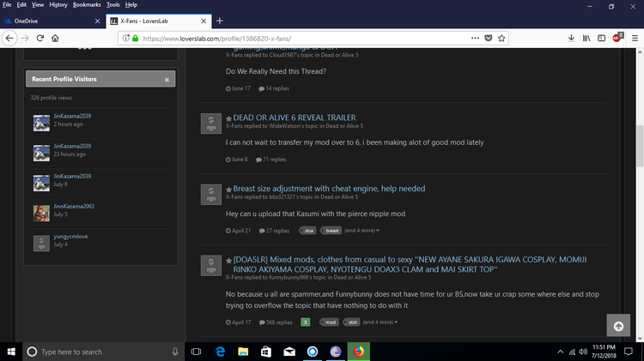The image size is (644, 361).
Task: Open the taskbar clock showing 11:51 PM
Action: pyautogui.click(x=604, y=352)
